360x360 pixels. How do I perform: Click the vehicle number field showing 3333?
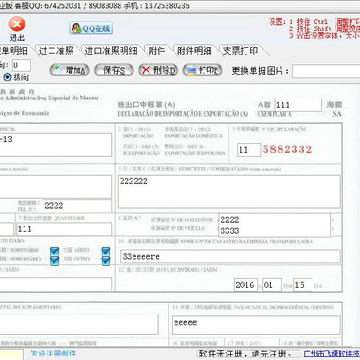click(274, 231)
